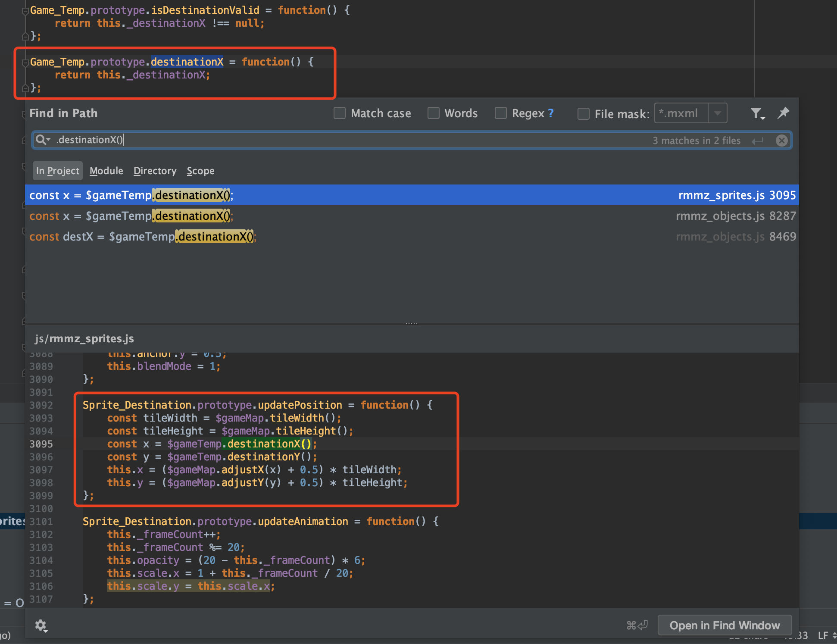Select the In Project scope tab
The height and width of the screenshot is (644, 837).
click(x=58, y=171)
